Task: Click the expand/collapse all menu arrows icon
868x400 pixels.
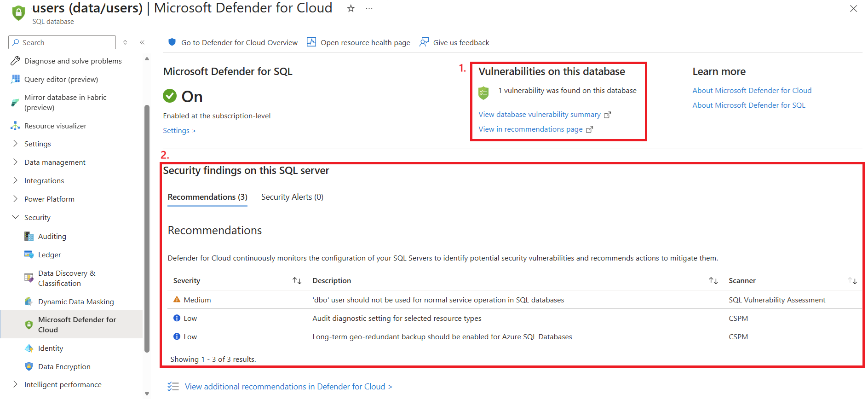Action: [125, 42]
